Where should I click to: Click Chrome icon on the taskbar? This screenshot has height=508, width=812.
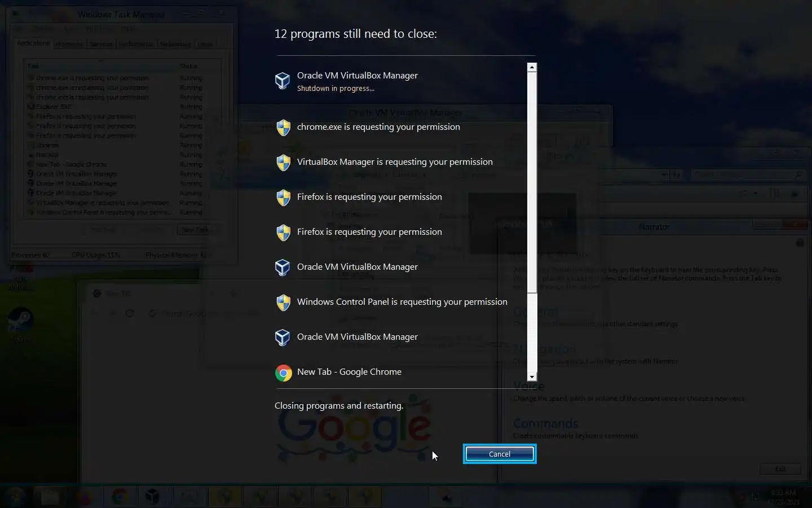[119, 497]
